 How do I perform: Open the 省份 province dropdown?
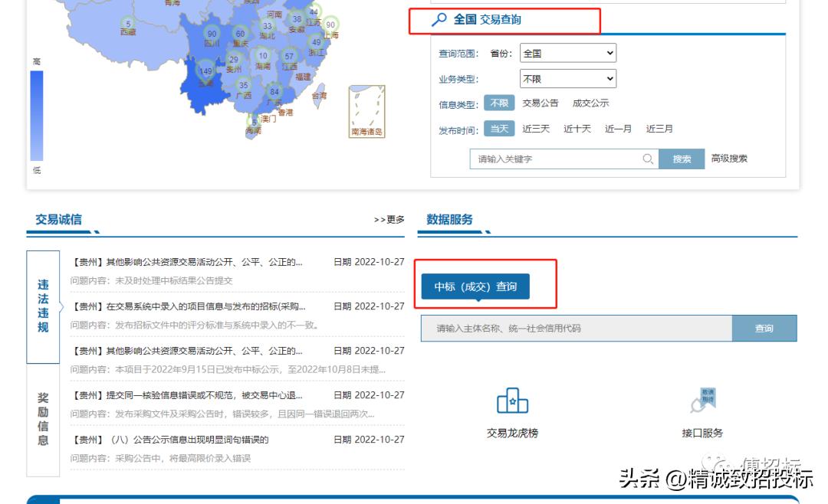[x=567, y=52]
